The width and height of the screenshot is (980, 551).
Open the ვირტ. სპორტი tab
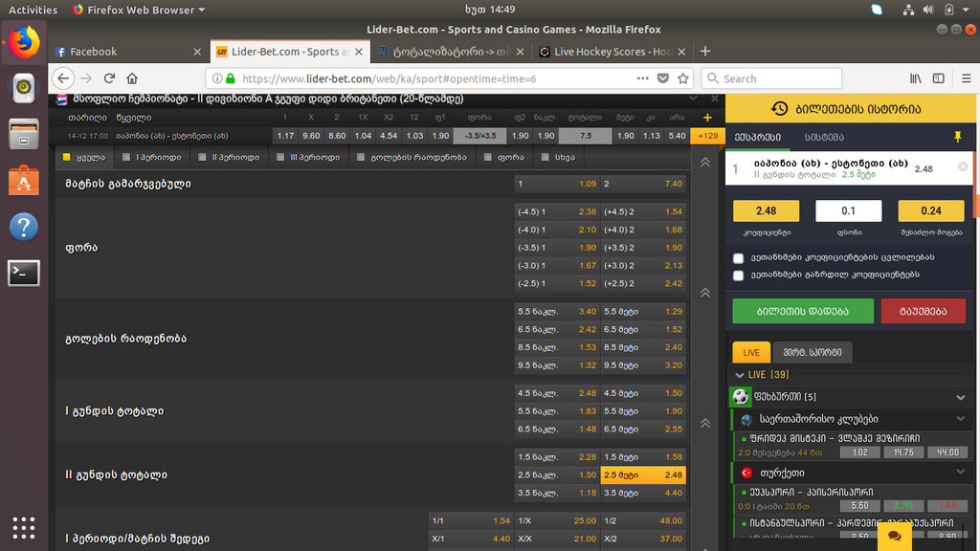(812, 352)
